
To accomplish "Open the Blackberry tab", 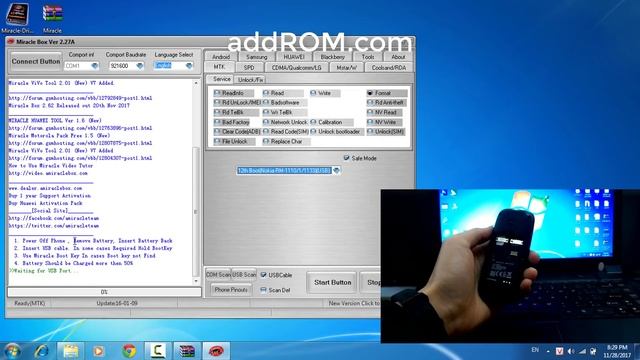I will coord(332,57).
